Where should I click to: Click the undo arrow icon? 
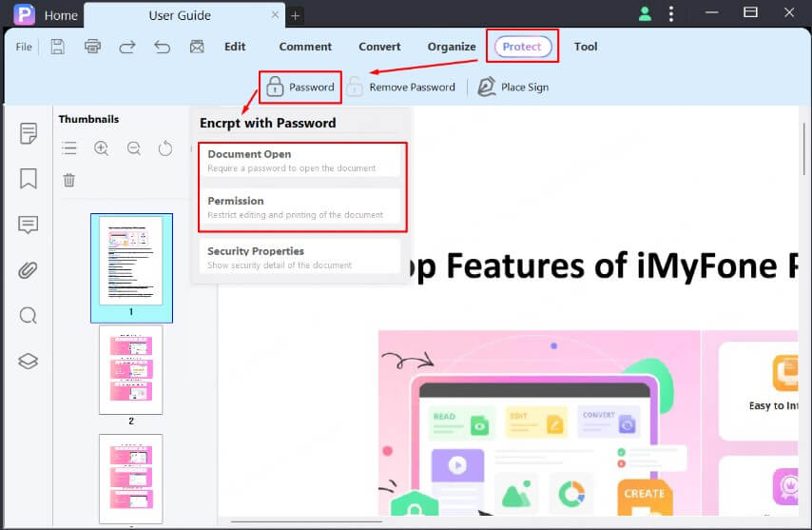162,48
